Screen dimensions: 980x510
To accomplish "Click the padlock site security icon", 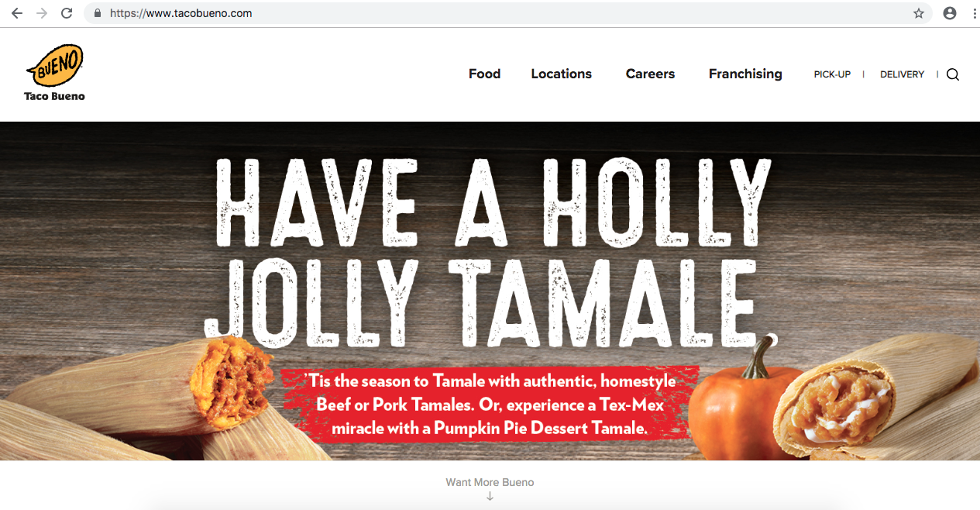I will click(x=98, y=13).
